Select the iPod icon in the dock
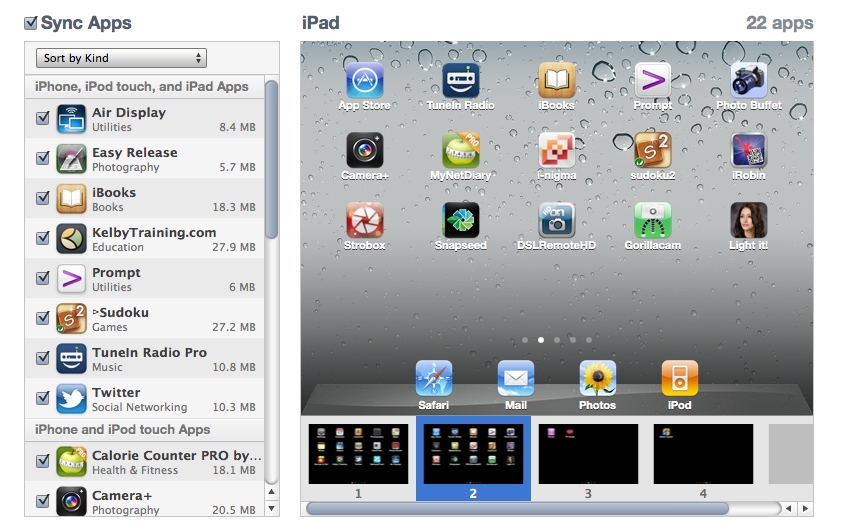Image resolution: width=848 pixels, height=529 pixels. tap(680, 378)
